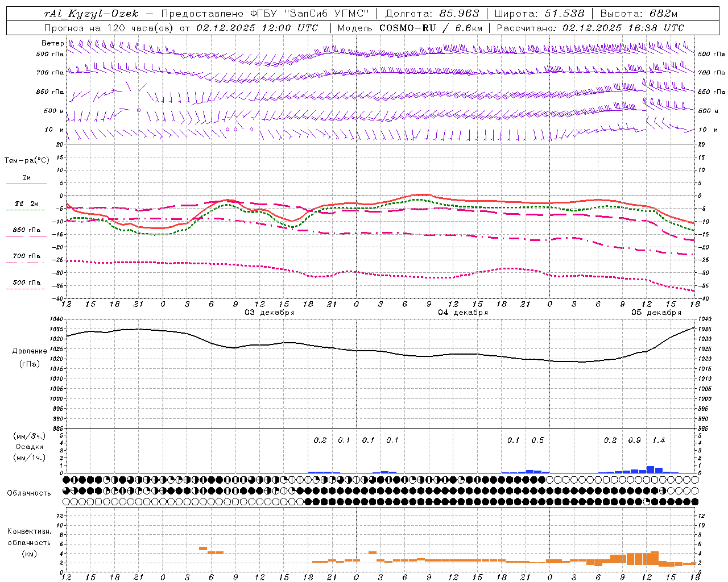728x582 pixels.
Task: Click the '500 гПа' temperature legend entry
Action: [27, 282]
